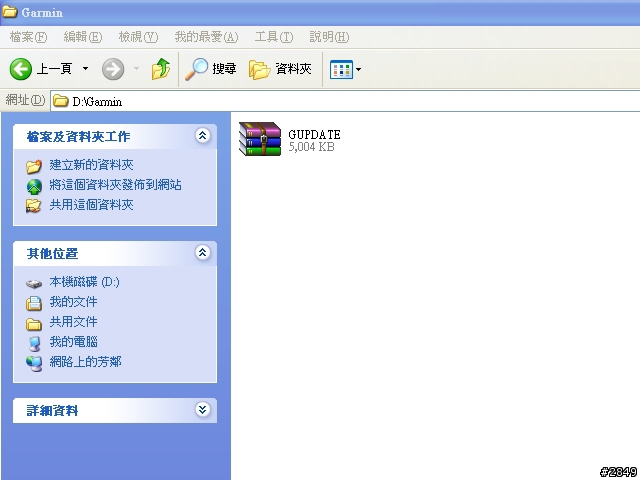Open the 說明(H) menu
The height and width of the screenshot is (480, 640).
329,37
